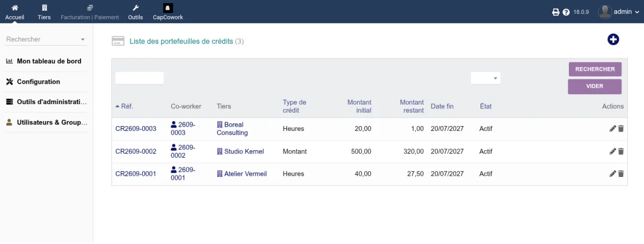Click the administration tools server icon
Screen dimensions: 644x244
9,102
